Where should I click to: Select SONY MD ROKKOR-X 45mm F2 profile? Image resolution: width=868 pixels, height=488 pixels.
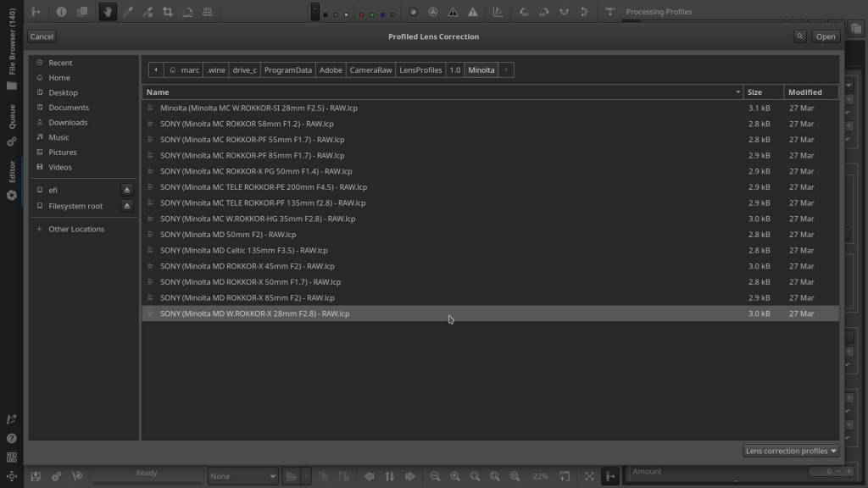tap(491, 266)
